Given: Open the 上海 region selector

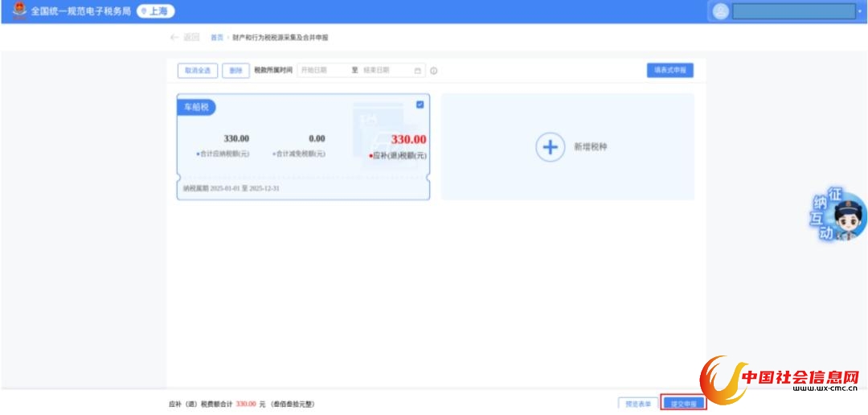Looking at the screenshot, I should click(x=156, y=11).
